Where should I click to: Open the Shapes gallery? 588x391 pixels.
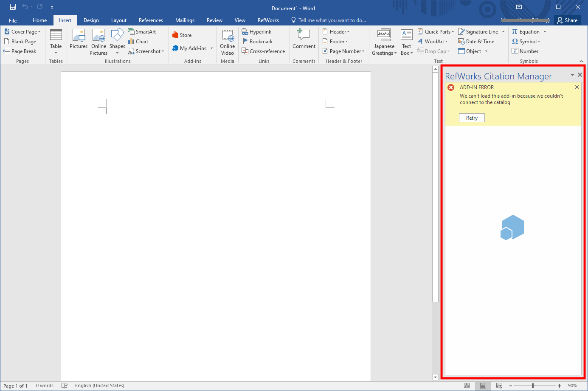coord(117,42)
